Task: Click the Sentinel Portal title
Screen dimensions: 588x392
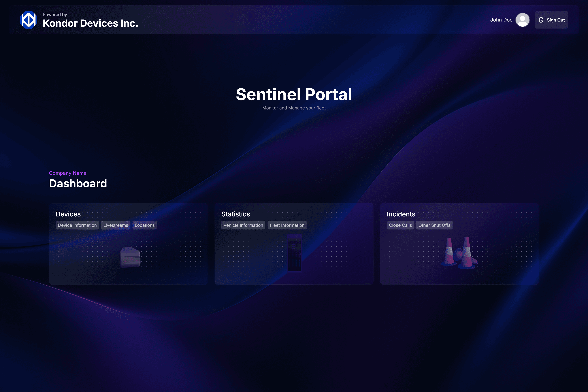Action: pos(294,94)
